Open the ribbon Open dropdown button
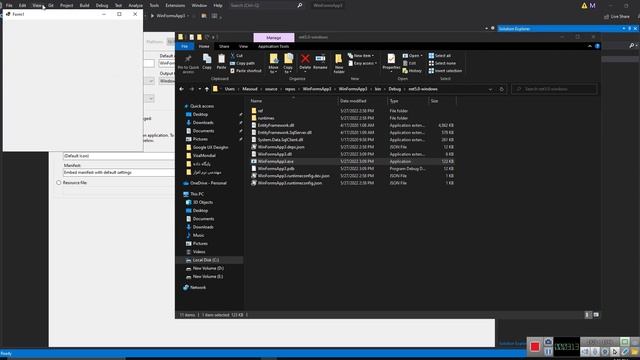This screenshot has height=360, width=640. tap(413, 56)
